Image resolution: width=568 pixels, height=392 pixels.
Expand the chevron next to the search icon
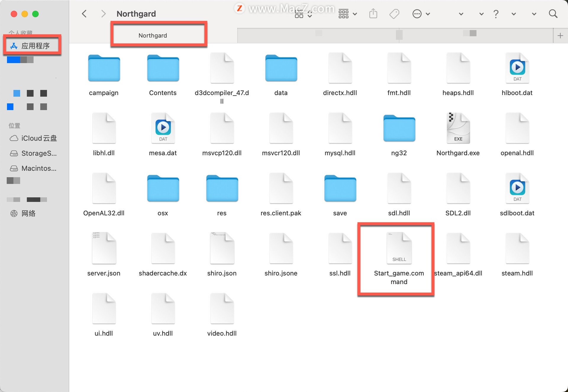534,14
